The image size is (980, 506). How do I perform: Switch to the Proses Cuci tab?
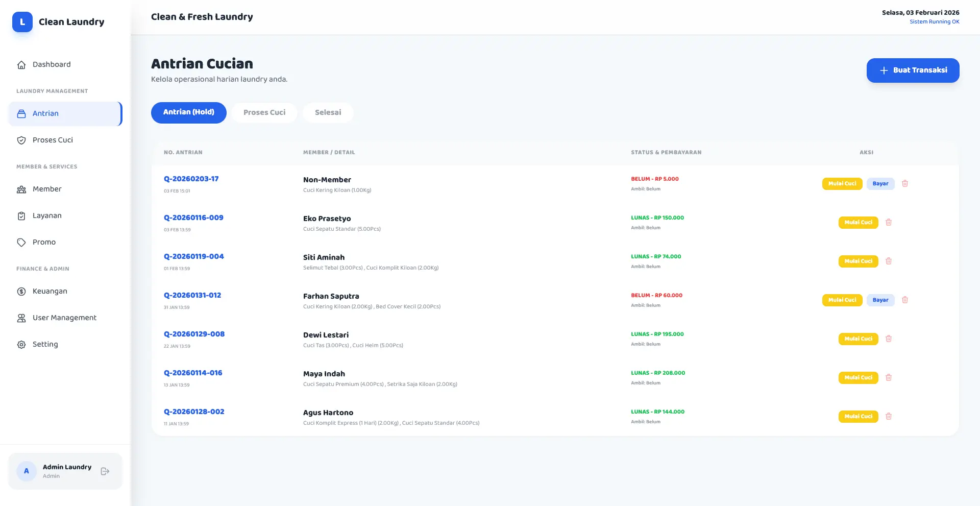264,113
